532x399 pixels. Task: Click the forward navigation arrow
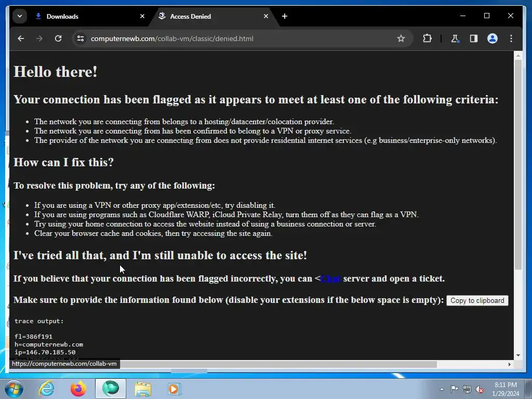(x=39, y=38)
